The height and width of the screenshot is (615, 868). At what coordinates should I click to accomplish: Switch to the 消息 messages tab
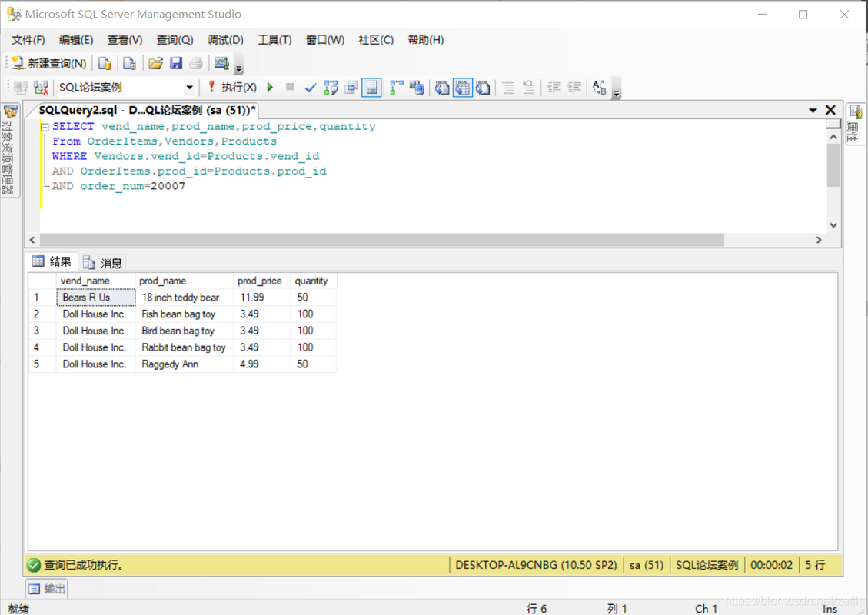tap(102, 262)
